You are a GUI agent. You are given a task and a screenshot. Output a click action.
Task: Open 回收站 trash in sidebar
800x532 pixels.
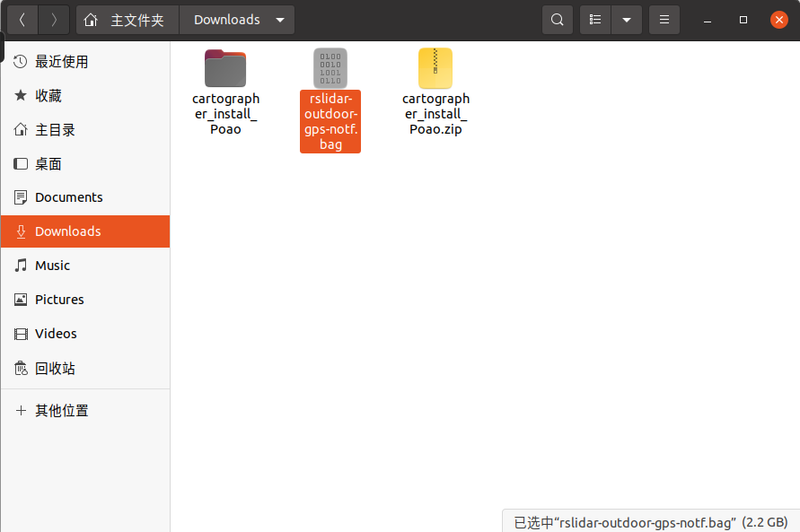tap(55, 369)
